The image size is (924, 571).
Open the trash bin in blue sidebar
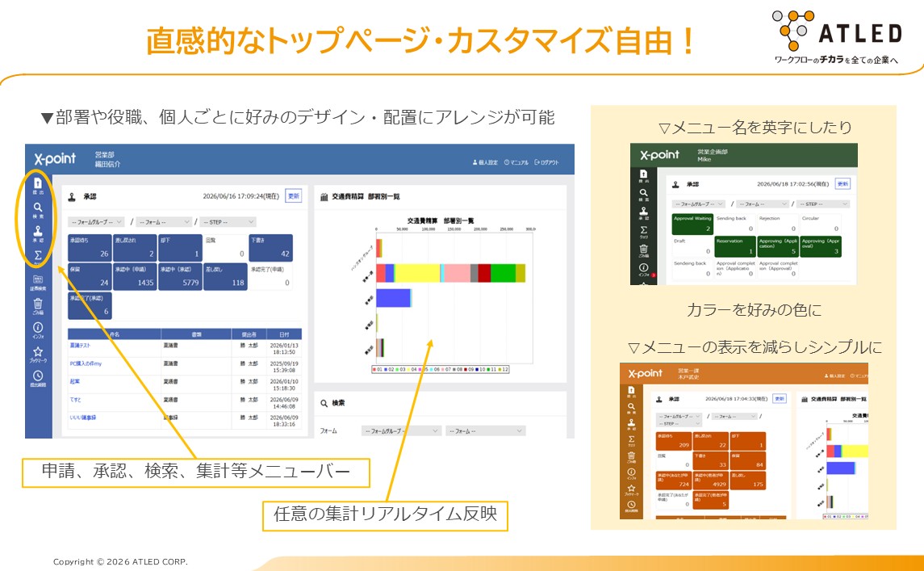coord(38,305)
